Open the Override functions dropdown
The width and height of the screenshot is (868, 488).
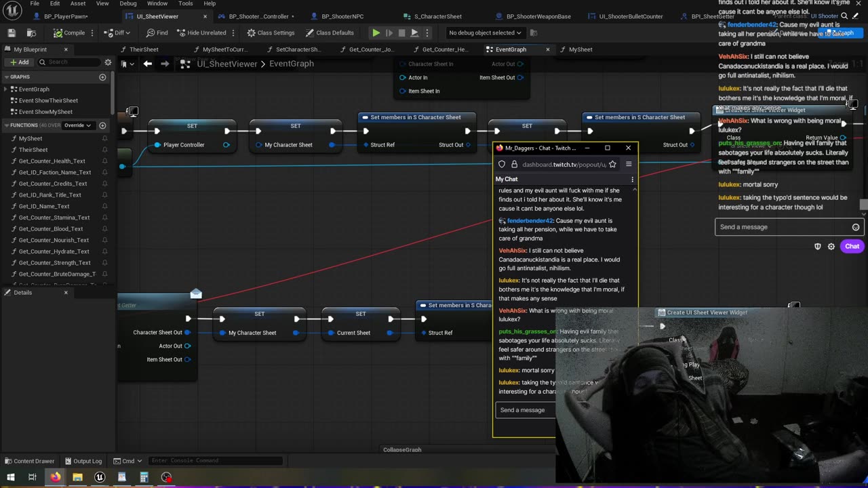tap(77, 125)
